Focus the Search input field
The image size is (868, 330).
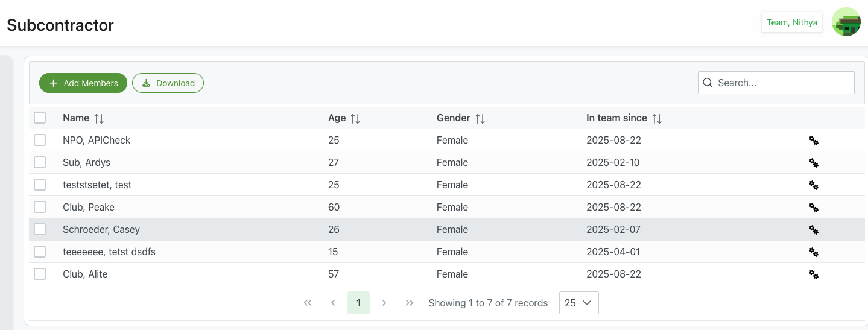[783, 83]
